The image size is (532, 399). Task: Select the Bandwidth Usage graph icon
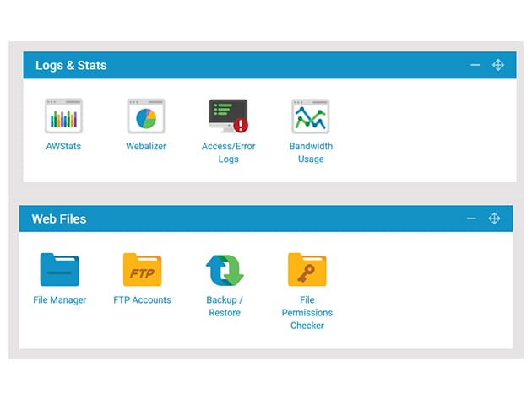coord(311,116)
